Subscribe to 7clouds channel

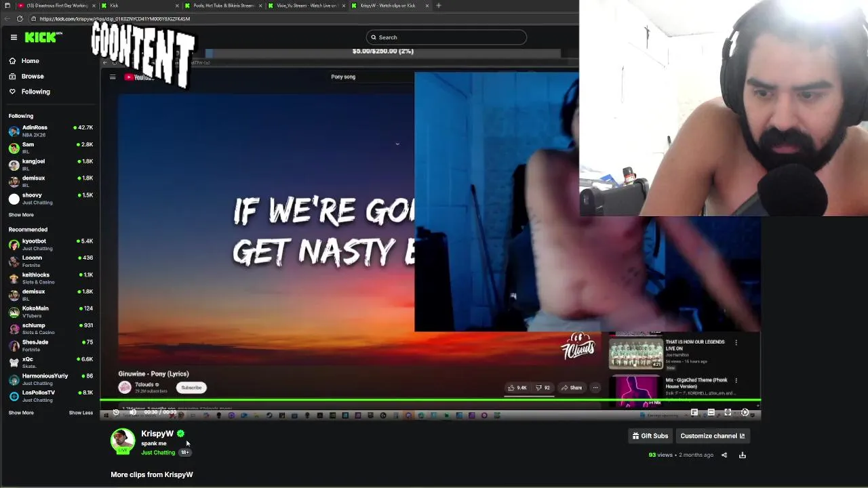point(191,388)
